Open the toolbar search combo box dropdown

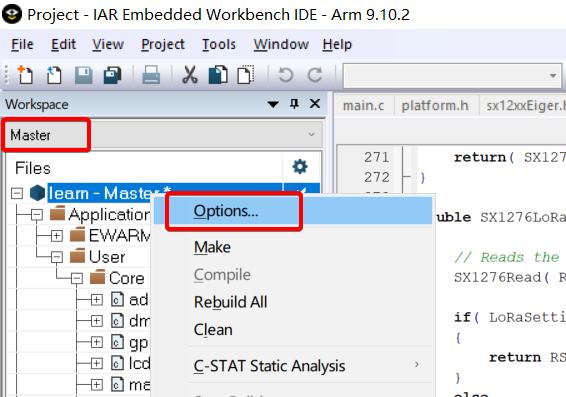coord(553,76)
